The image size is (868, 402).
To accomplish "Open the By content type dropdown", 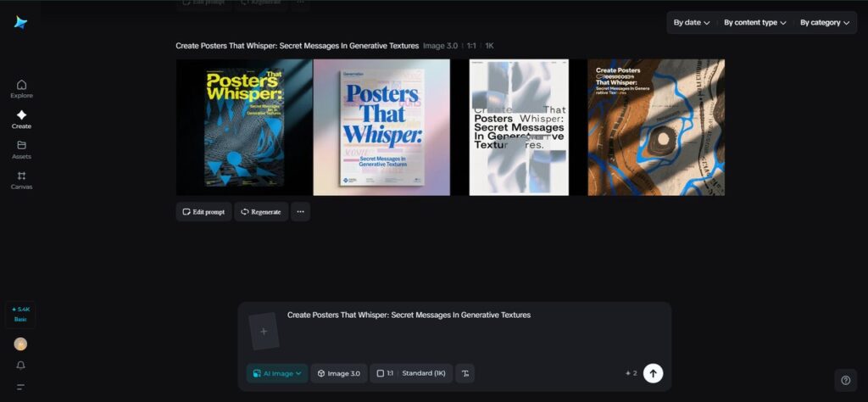I will (754, 23).
